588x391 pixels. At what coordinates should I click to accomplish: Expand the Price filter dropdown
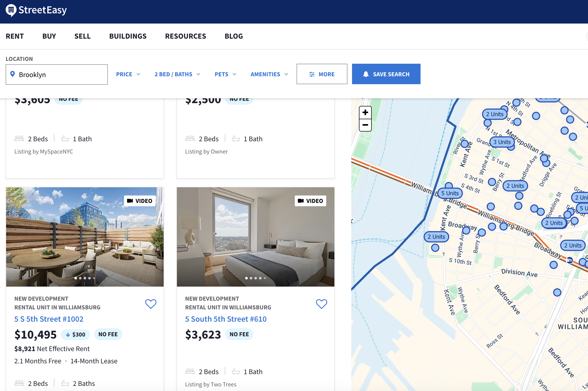[128, 74]
